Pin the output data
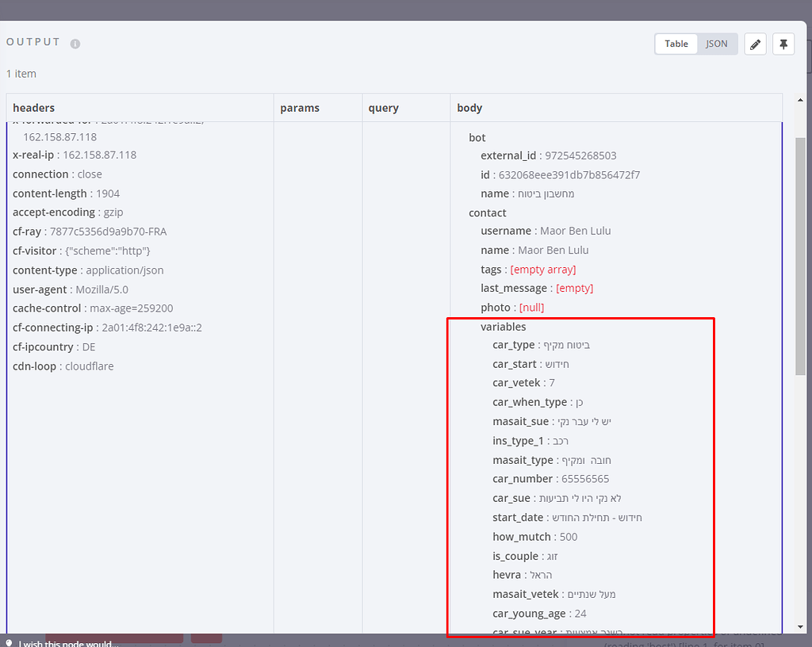The image size is (812, 647). pyautogui.click(x=783, y=44)
